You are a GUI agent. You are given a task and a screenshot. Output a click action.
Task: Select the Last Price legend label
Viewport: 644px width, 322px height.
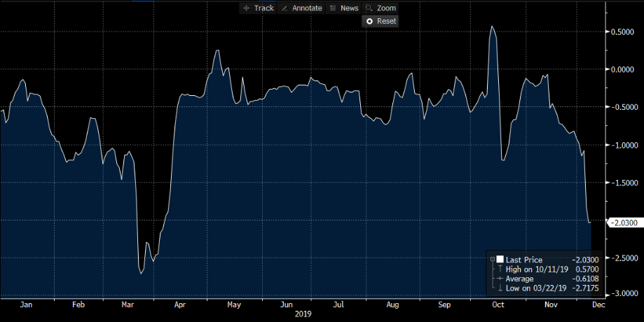pos(523,260)
